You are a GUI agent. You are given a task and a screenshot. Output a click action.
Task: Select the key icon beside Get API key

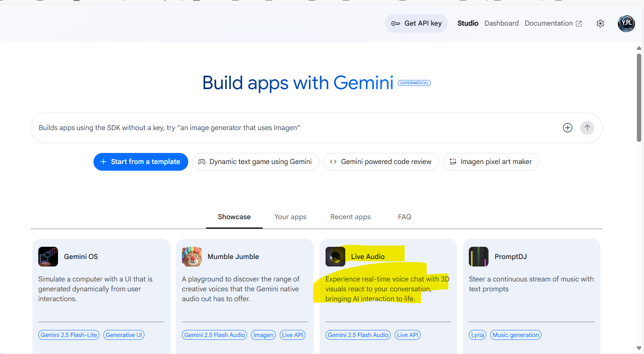[x=395, y=24]
